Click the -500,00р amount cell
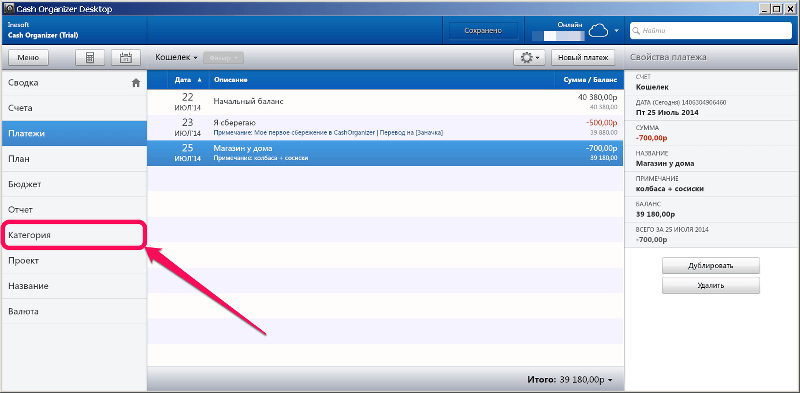Viewport: 800px width, 393px height. coord(601,123)
